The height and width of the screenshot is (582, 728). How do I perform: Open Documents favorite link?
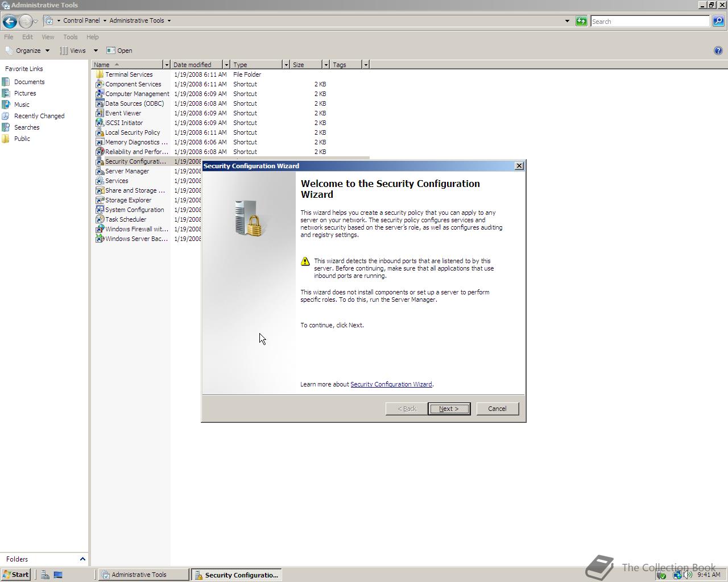[29, 82]
